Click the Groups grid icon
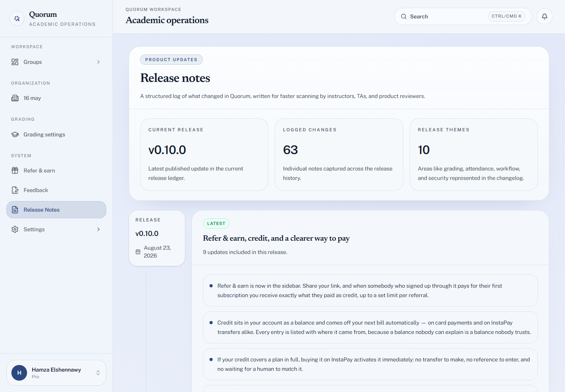This screenshot has height=392, width=565. (15, 62)
